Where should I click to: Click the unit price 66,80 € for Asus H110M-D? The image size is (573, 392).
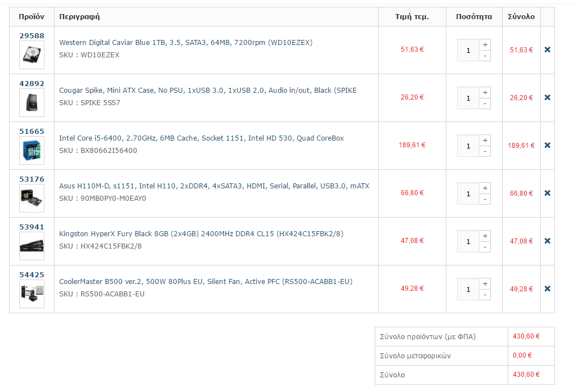point(412,193)
